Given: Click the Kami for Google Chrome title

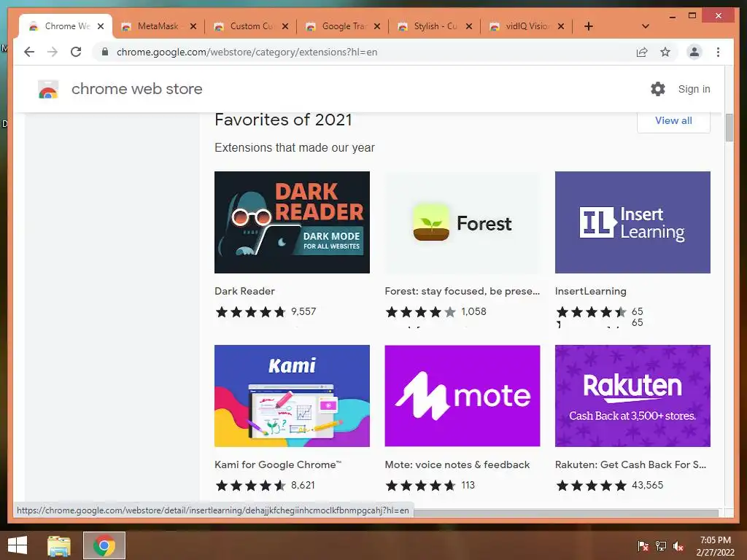Looking at the screenshot, I should click(x=278, y=464).
